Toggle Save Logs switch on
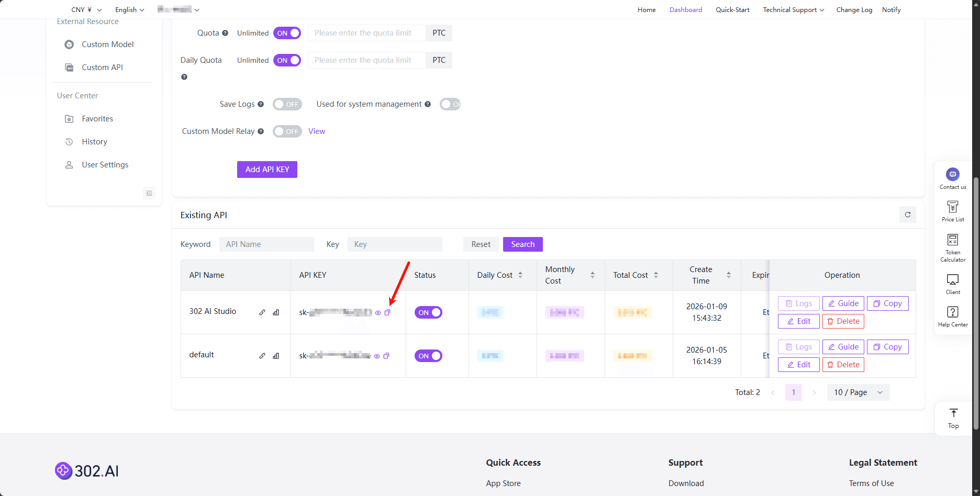 [x=287, y=104]
